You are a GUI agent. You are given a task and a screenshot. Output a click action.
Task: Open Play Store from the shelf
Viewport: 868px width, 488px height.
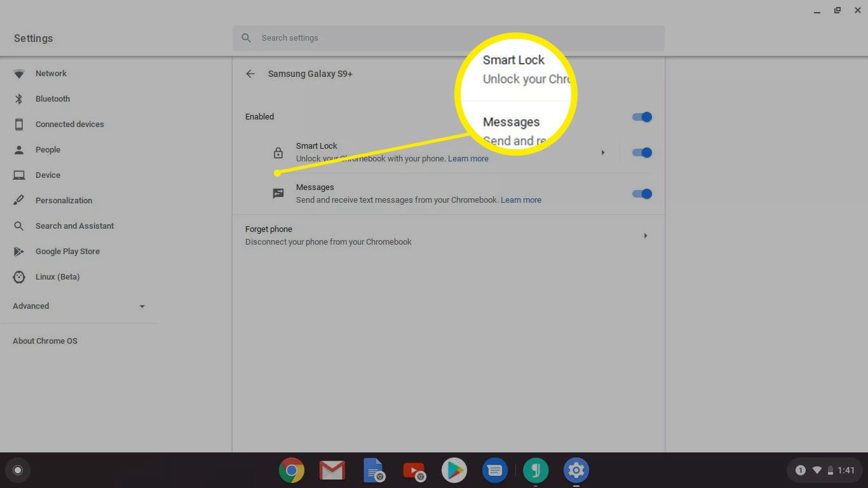(x=454, y=471)
